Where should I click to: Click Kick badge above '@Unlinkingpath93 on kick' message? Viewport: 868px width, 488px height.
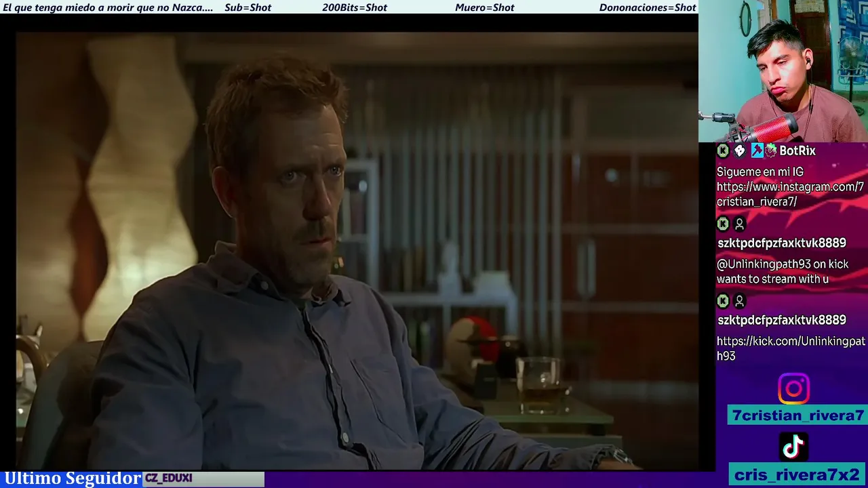coord(723,224)
